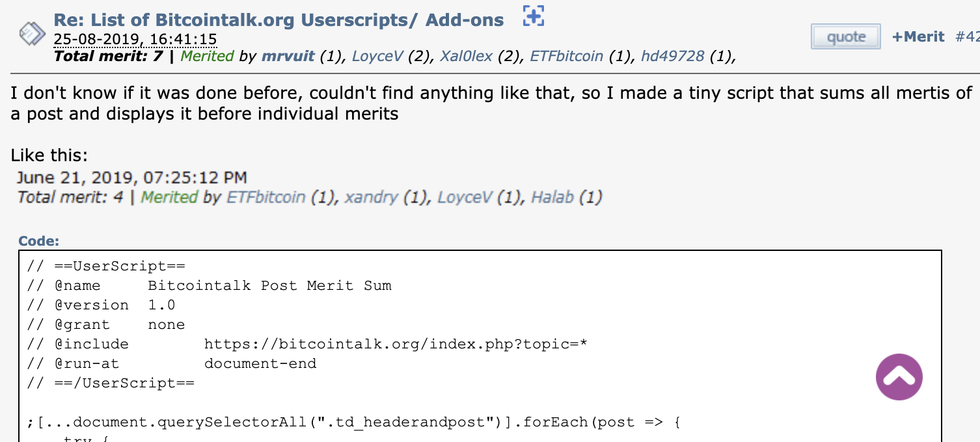Click the post message icon left of title
Viewport: 980px width, 442px height.
pos(32,32)
